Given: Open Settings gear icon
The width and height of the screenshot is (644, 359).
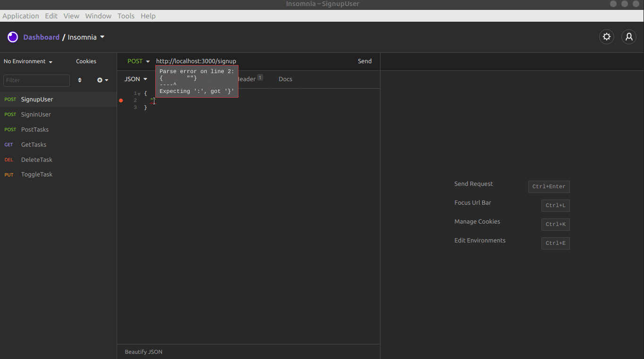Looking at the screenshot, I should [x=607, y=37].
